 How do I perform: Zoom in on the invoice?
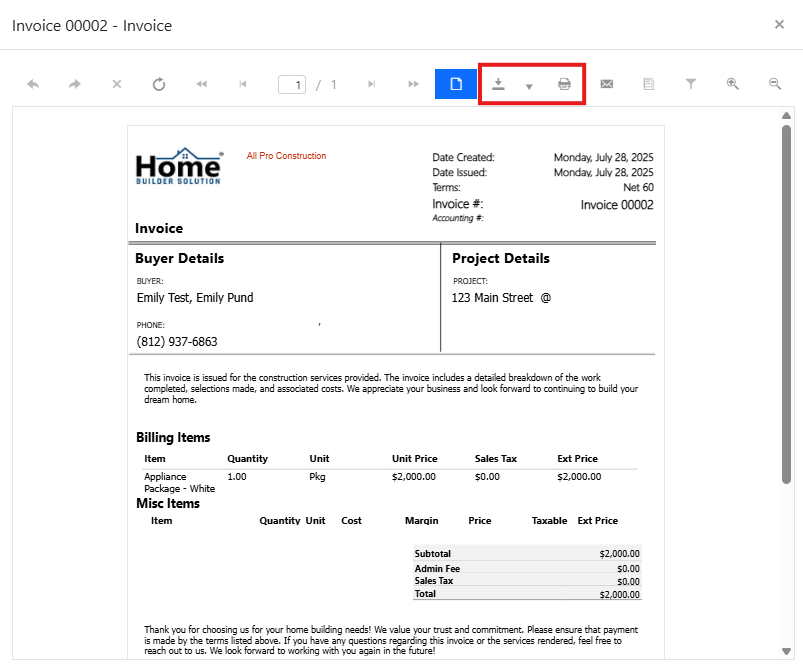(733, 84)
